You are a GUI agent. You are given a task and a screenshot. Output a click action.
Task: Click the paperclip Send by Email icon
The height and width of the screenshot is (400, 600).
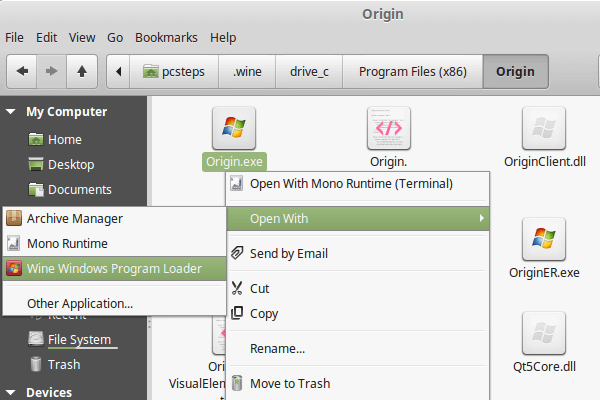point(237,253)
